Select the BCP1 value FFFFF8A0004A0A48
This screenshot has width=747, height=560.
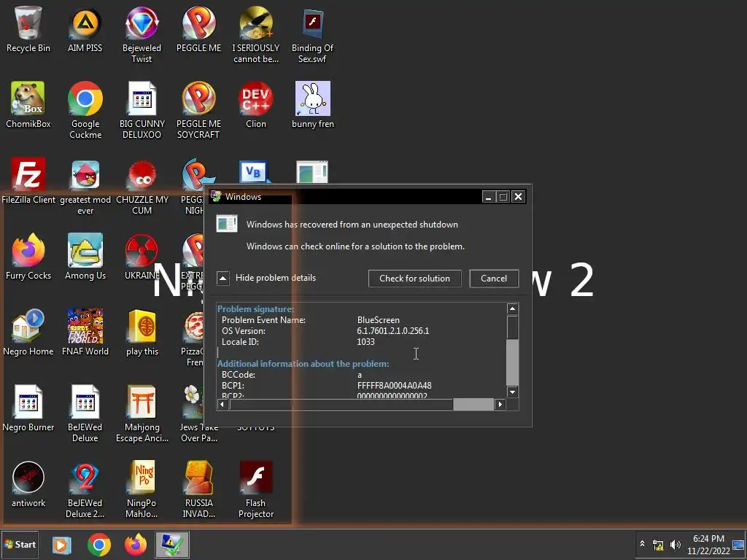394,386
